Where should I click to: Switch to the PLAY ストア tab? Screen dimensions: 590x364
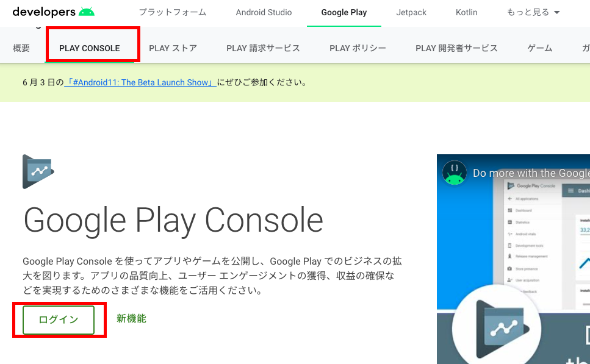click(173, 48)
